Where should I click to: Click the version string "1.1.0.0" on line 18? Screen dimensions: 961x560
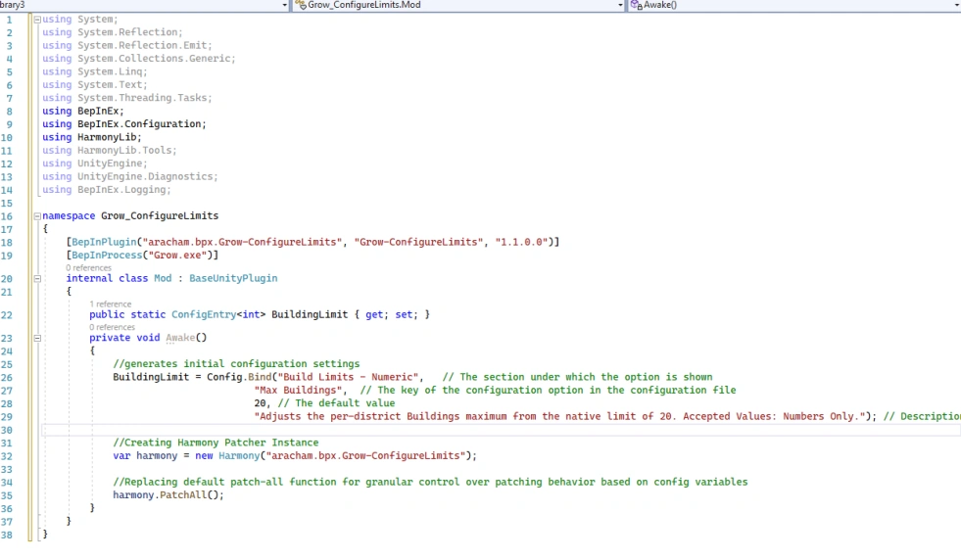pos(521,242)
